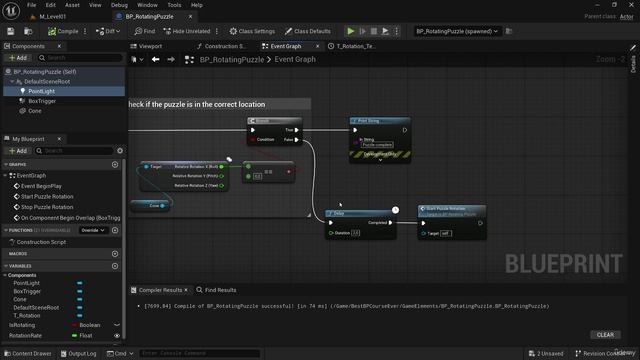Open Hide Unrelated options menu
The image size is (640, 360).
(x=217, y=31)
